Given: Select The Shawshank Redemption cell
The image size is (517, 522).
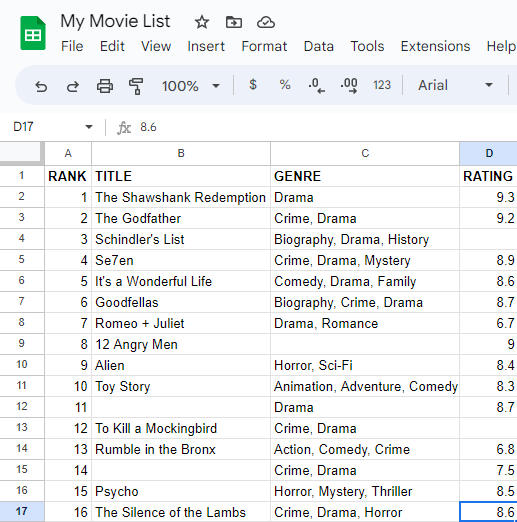Looking at the screenshot, I should (181, 197).
